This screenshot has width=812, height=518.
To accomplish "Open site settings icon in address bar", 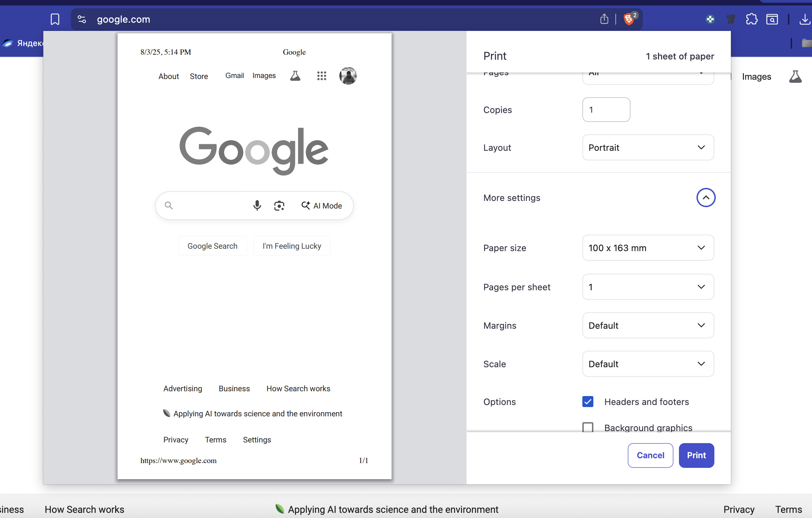I will pyautogui.click(x=82, y=19).
